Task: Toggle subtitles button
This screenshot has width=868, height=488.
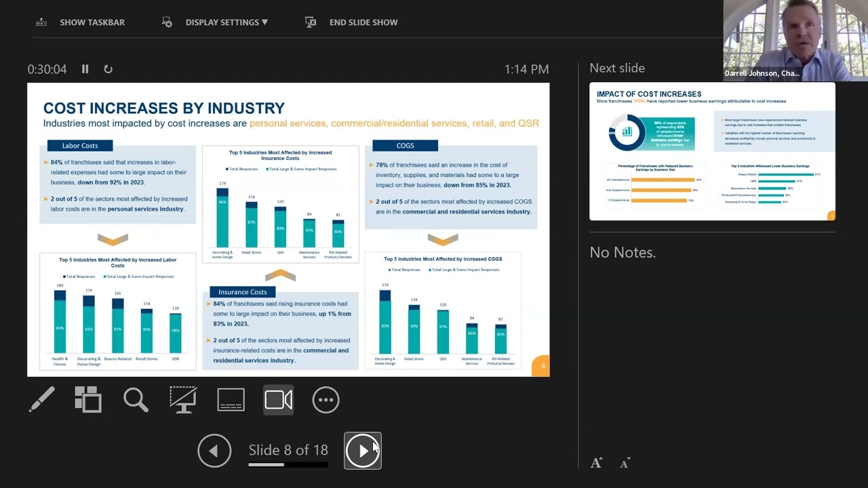Action: 231,400
